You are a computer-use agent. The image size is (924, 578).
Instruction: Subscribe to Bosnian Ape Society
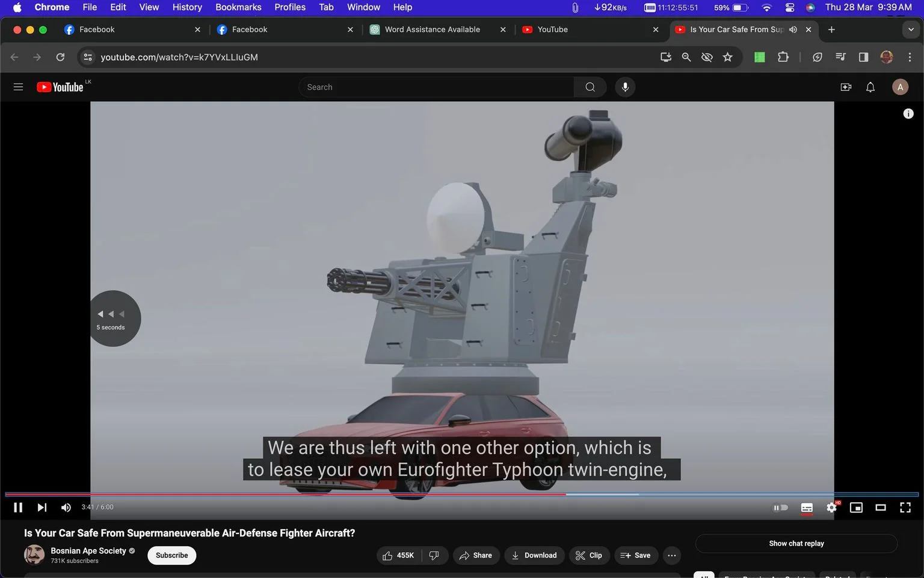point(172,556)
